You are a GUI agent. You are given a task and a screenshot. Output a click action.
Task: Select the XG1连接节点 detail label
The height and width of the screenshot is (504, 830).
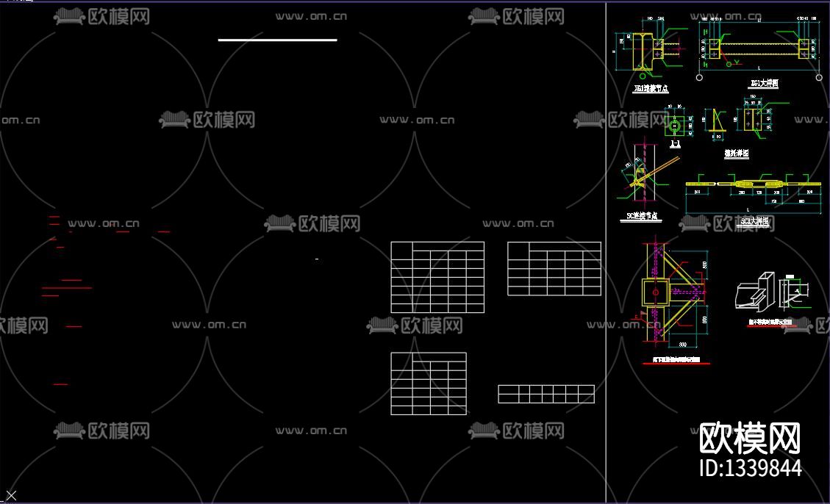coord(651,89)
